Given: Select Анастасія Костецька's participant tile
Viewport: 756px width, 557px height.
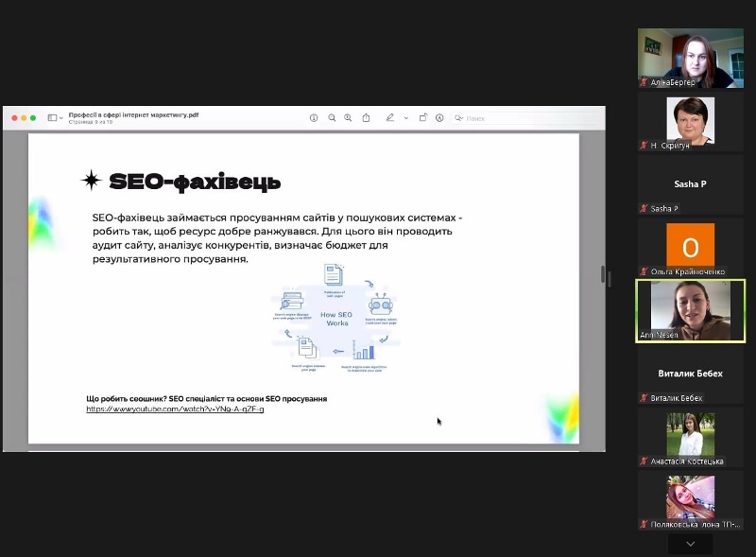Looking at the screenshot, I should (x=691, y=437).
